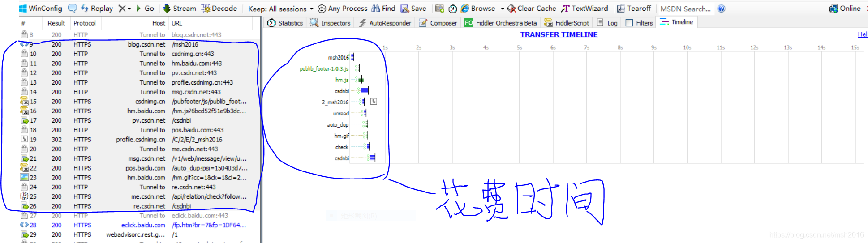The image size is (868, 243).
Task: Open Fiddler Orchestra Beta tab
Action: coord(500,23)
